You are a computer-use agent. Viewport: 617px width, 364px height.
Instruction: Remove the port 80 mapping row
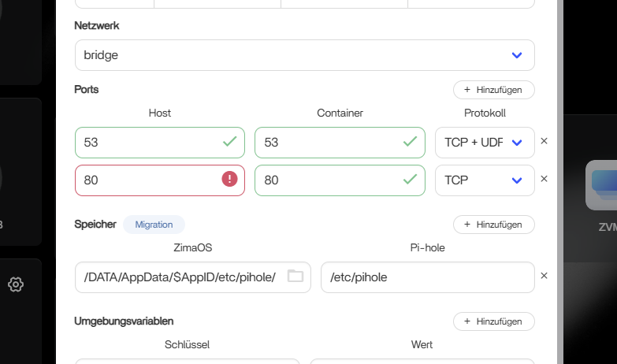click(x=544, y=179)
